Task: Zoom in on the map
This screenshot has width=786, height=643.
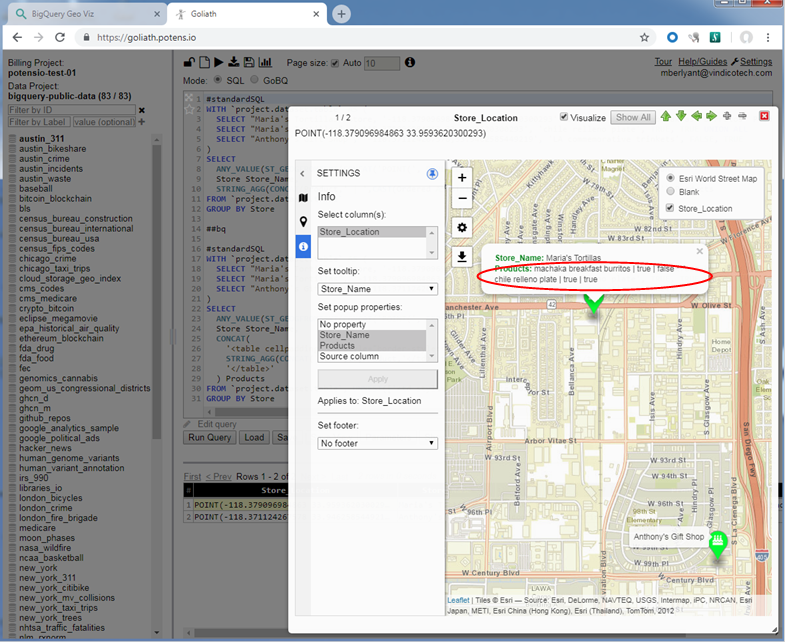Action: 462,178
